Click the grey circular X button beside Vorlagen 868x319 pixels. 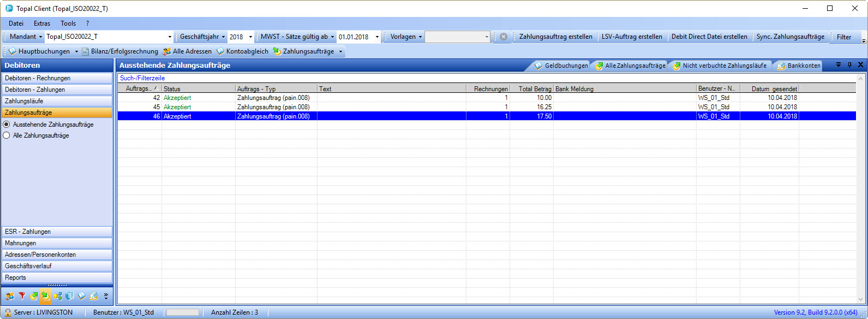503,37
